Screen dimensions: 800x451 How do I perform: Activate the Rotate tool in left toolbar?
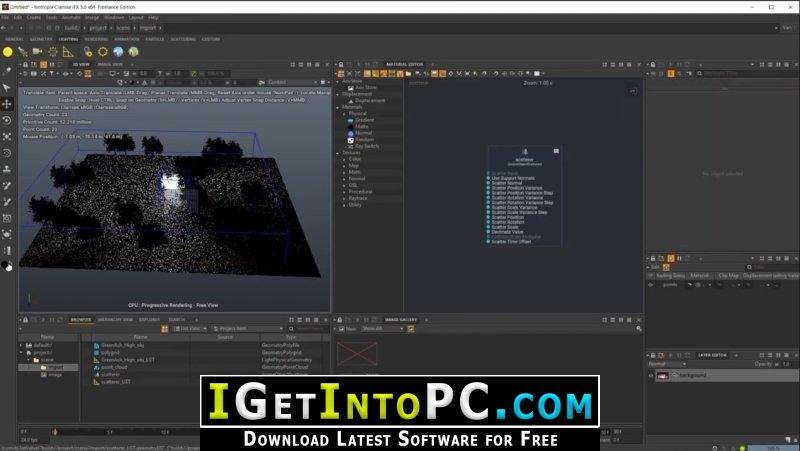7,120
